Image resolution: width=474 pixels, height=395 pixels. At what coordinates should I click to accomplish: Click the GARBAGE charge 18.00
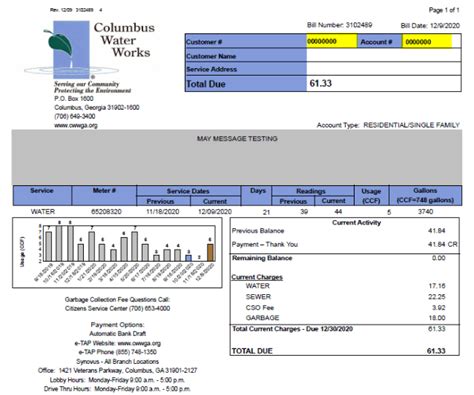437,318
